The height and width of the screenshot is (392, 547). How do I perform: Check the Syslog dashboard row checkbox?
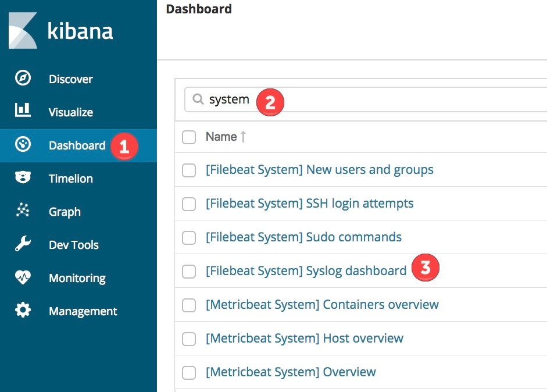pyautogui.click(x=189, y=272)
